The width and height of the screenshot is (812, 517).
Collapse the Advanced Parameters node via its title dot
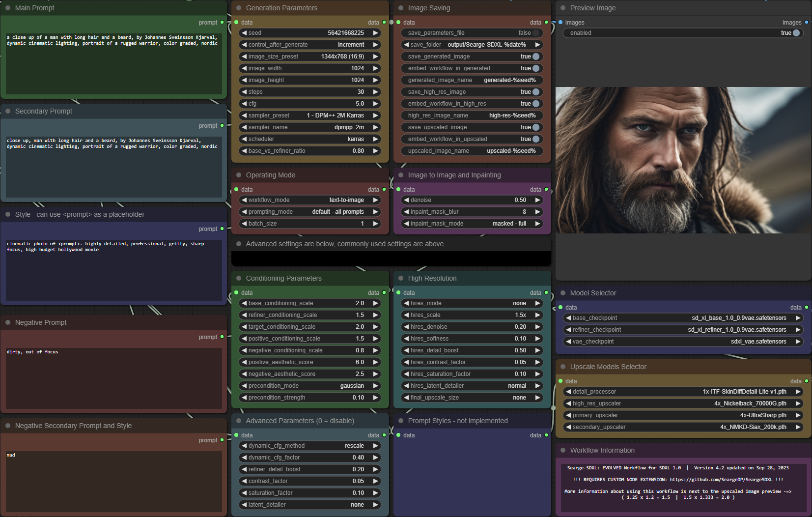point(239,421)
